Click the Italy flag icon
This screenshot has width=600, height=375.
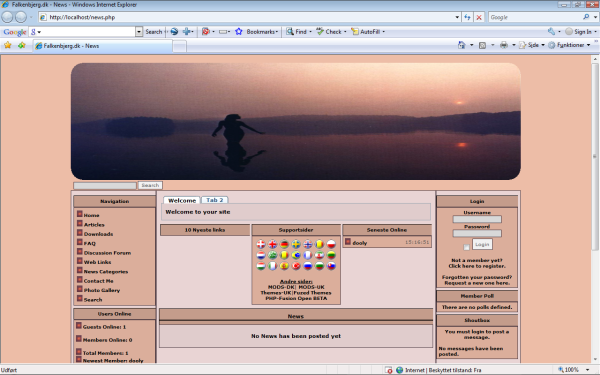(x=272, y=266)
